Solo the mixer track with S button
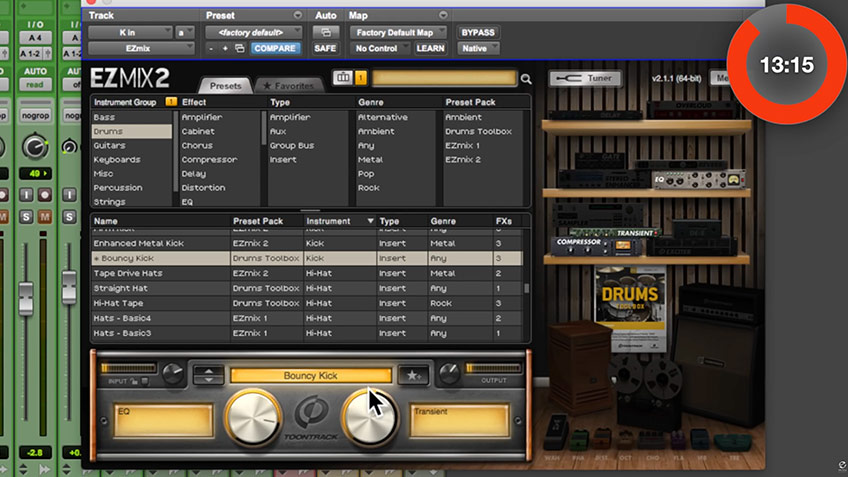The image size is (848, 477). click(26, 217)
